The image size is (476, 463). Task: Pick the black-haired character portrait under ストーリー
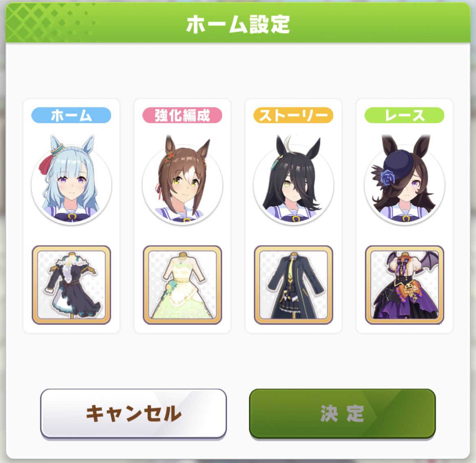pos(294,180)
